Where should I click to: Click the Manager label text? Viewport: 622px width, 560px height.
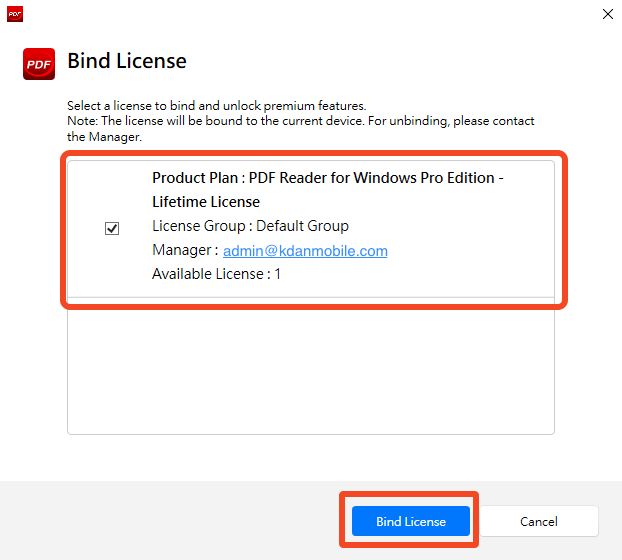click(185, 250)
